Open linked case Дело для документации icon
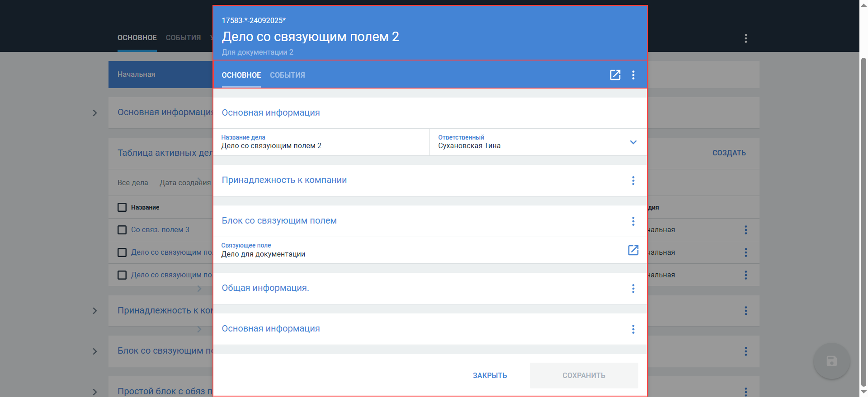Viewport: 868px width, 397px height. (x=633, y=250)
